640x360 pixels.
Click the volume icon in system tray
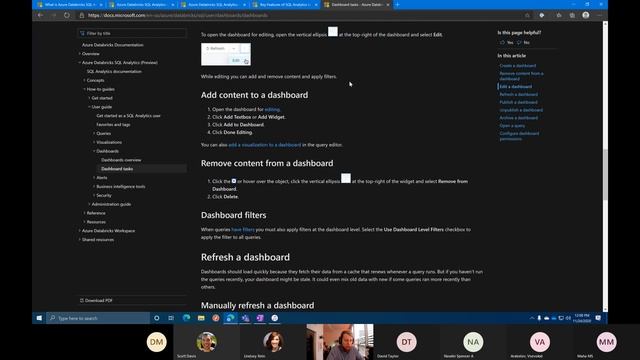(x=568, y=318)
